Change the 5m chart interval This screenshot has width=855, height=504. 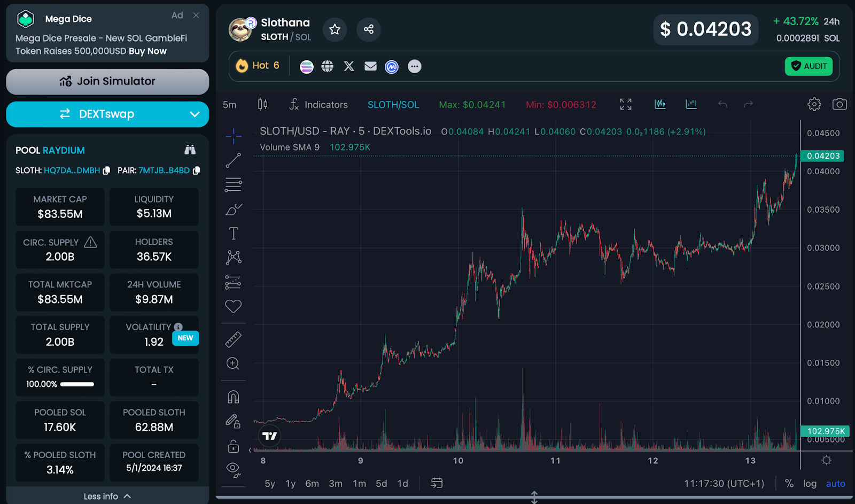pyautogui.click(x=230, y=105)
